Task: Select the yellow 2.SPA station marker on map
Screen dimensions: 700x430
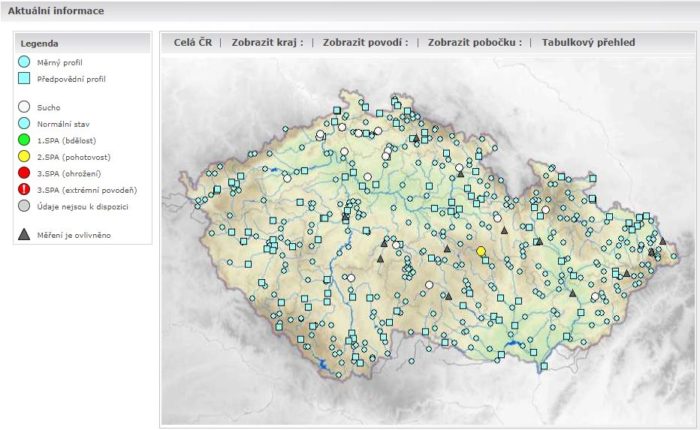Action: (481, 251)
